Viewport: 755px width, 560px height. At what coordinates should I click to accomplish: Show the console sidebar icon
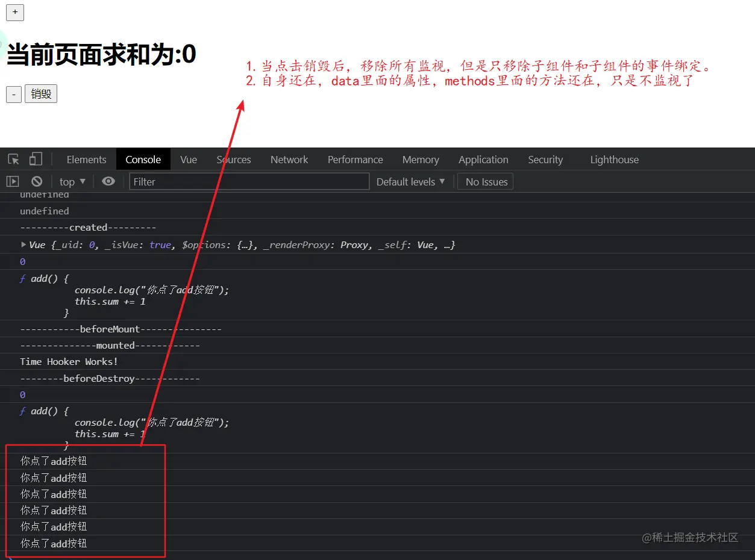click(x=13, y=181)
